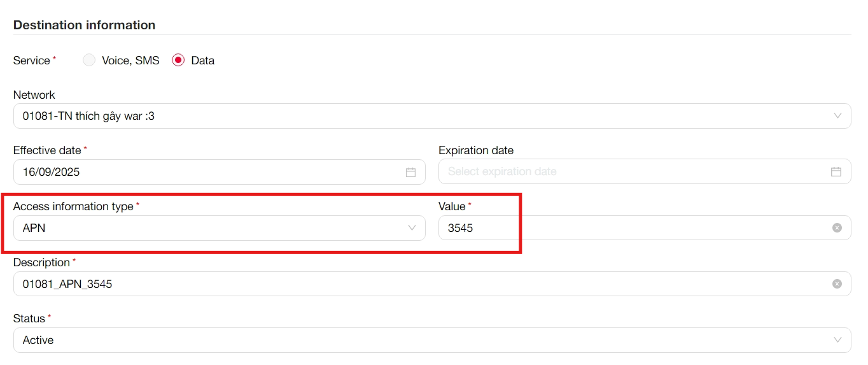
Task: Select the Voice, SMS service option
Action: [90, 61]
